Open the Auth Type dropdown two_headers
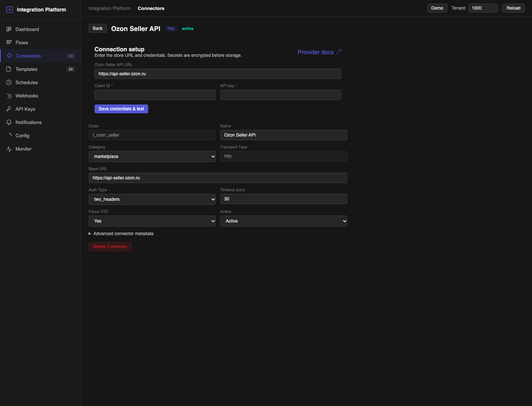 [152, 199]
